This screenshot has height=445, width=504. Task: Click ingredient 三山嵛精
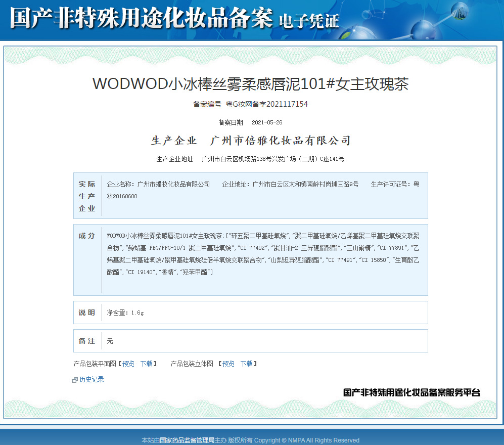[x=359, y=248]
